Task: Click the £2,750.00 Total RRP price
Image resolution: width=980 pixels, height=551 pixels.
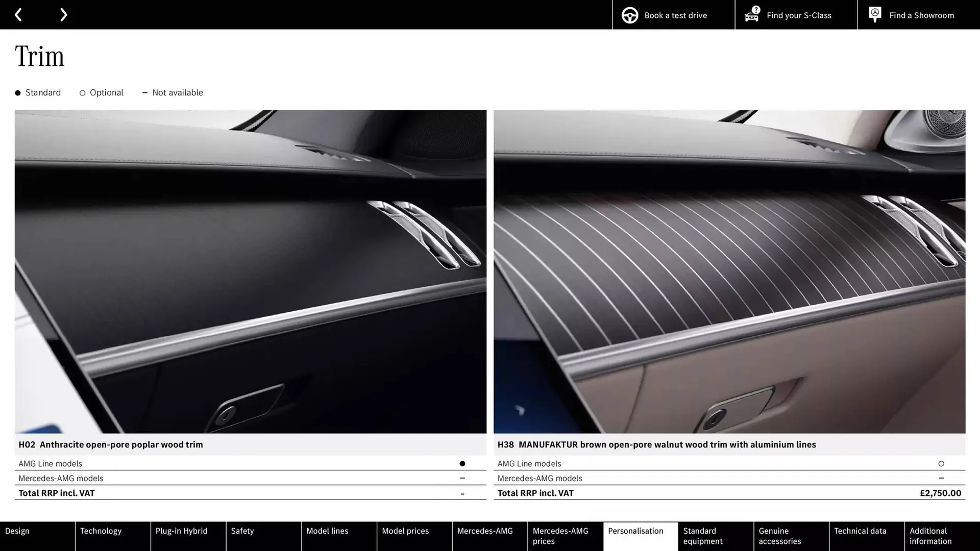Action: tap(940, 493)
